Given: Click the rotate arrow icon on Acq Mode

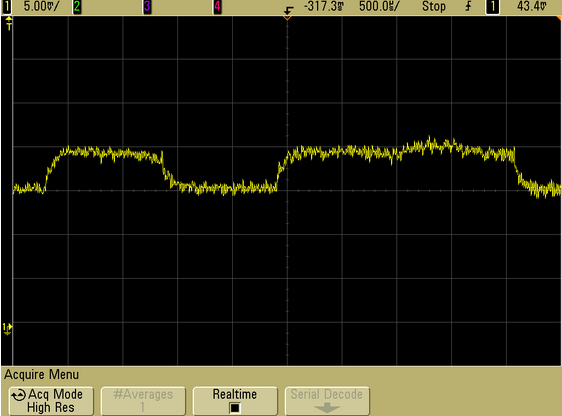Looking at the screenshot, I should click(x=18, y=395).
